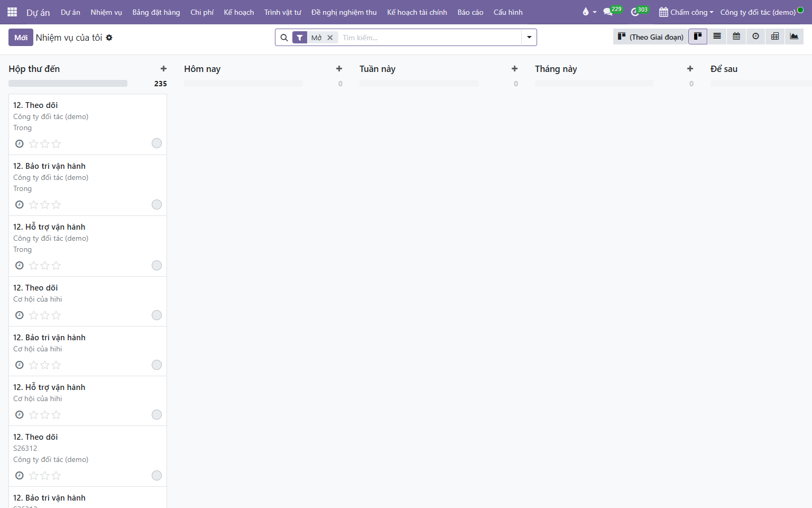Switch to the list view
This screenshot has width=812, height=508.
(717, 37)
